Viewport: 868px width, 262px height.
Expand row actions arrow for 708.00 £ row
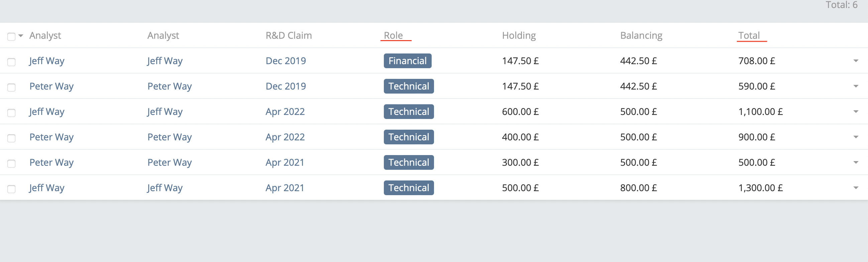coord(856,61)
